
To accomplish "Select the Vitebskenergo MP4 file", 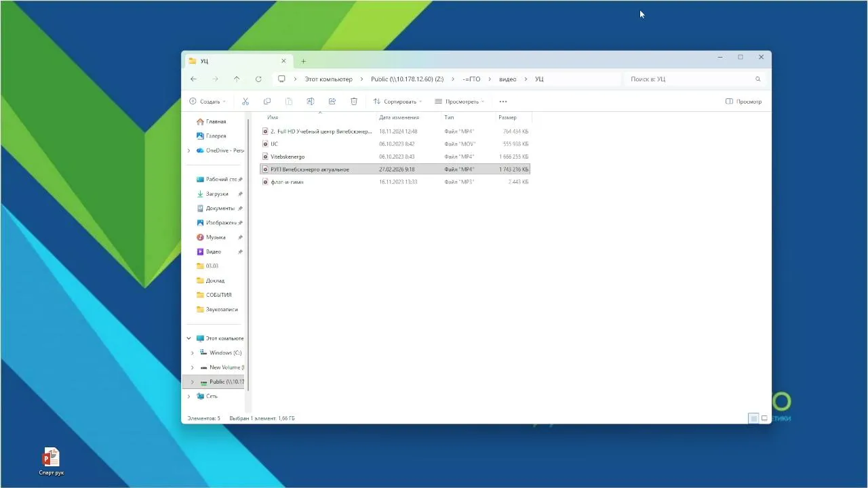I will click(x=395, y=157).
